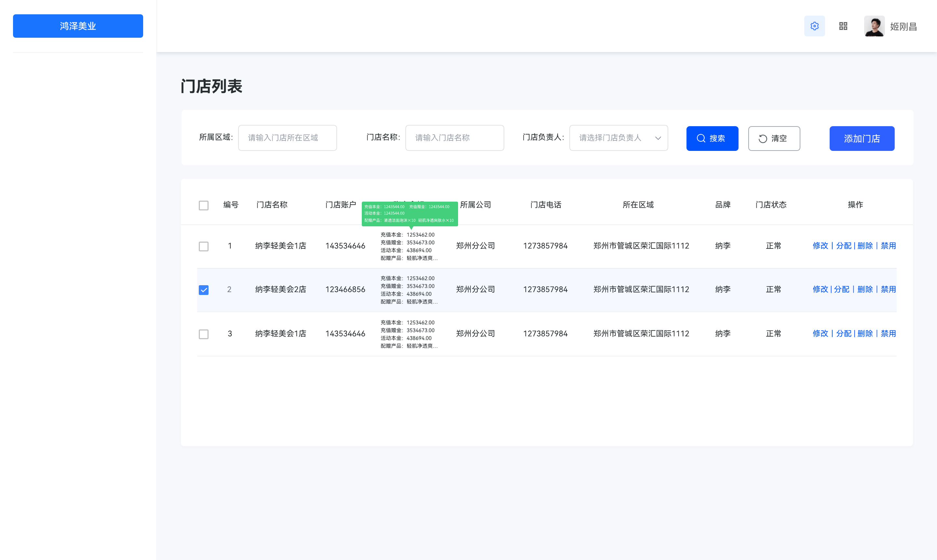Focus the 所属区域 input field
This screenshot has height=560, width=937.
tap(287, 138)
